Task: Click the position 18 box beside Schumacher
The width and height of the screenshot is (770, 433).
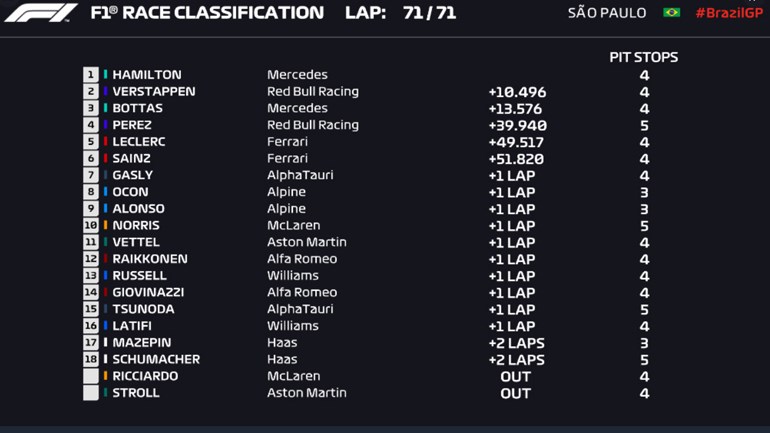Action: pos(91,360)
